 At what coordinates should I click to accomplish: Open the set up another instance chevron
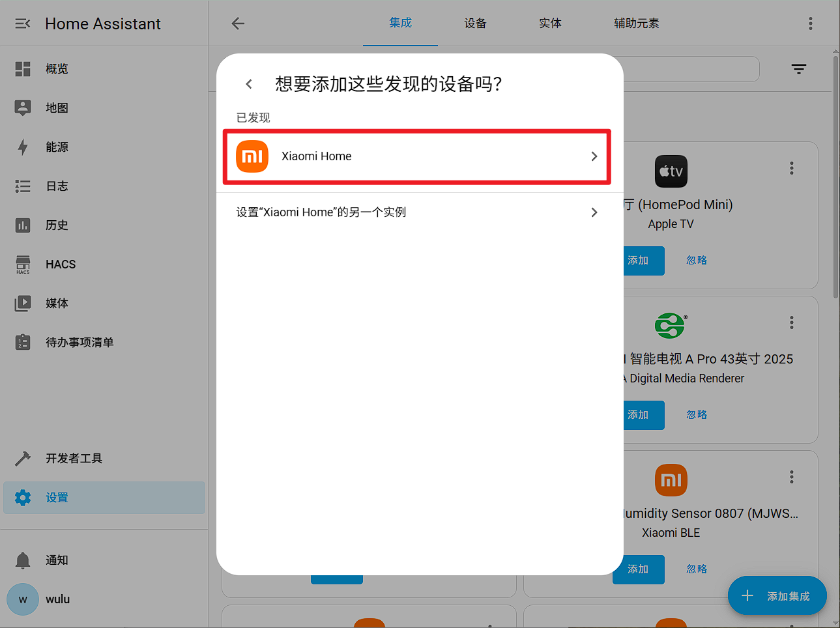594,212
